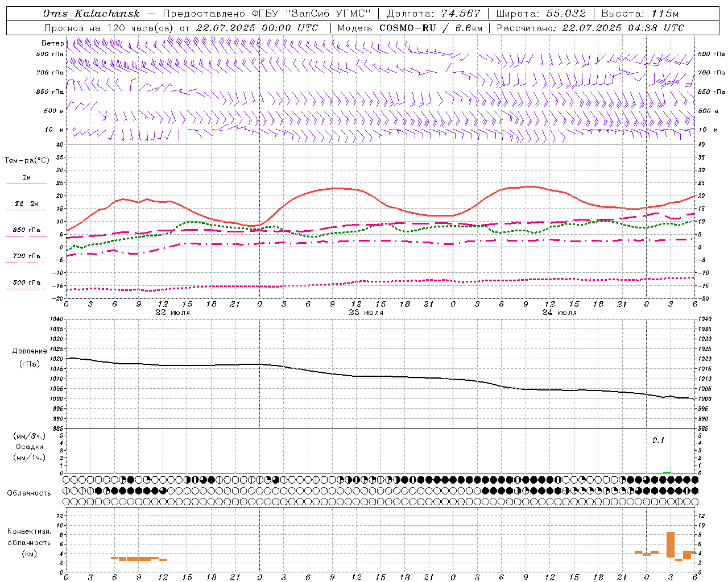Click the Ветер wind panel label
This screenshot has height=582, width=728.
coord(52,43)
